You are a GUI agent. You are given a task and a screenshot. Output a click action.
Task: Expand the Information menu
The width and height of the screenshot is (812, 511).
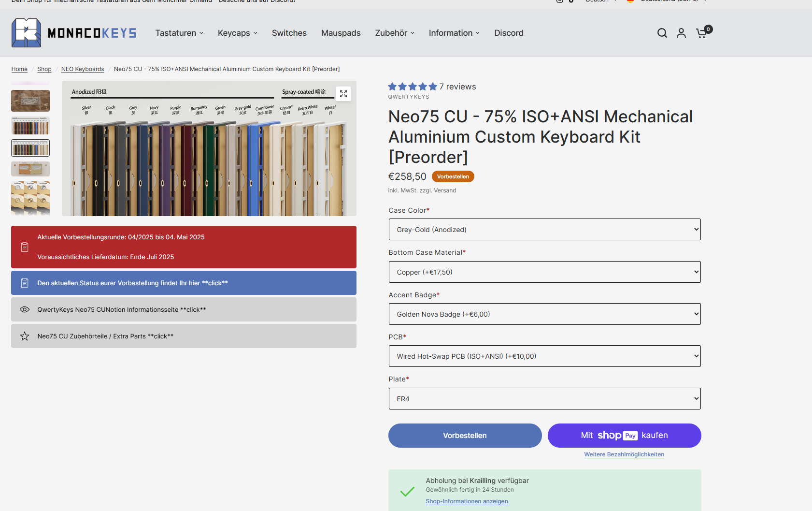coord(454,33)
